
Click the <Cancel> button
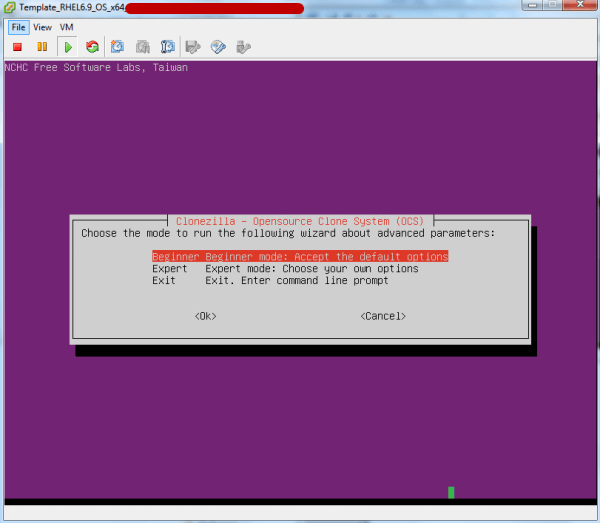click(x=383, y=316)
